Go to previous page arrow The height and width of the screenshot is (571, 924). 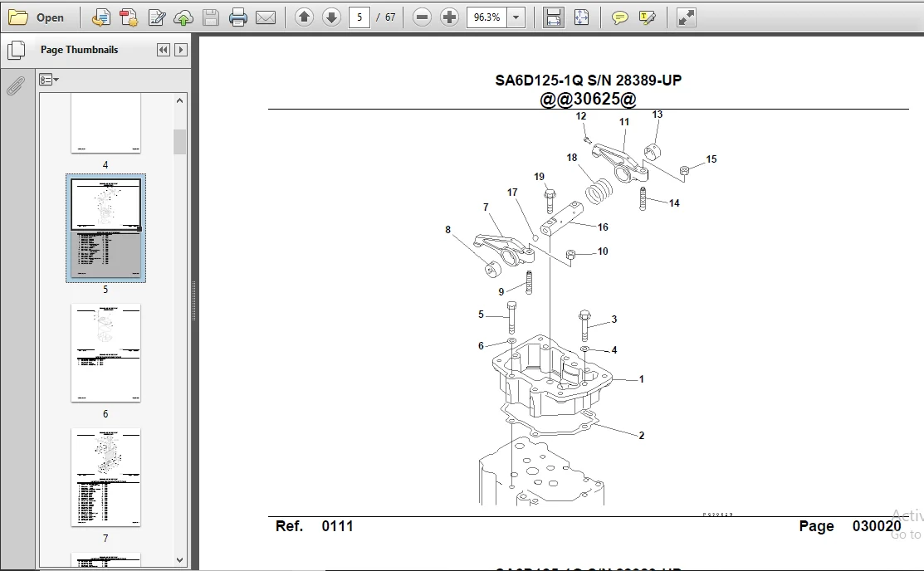pyautogui.click(x=304, y=17)
